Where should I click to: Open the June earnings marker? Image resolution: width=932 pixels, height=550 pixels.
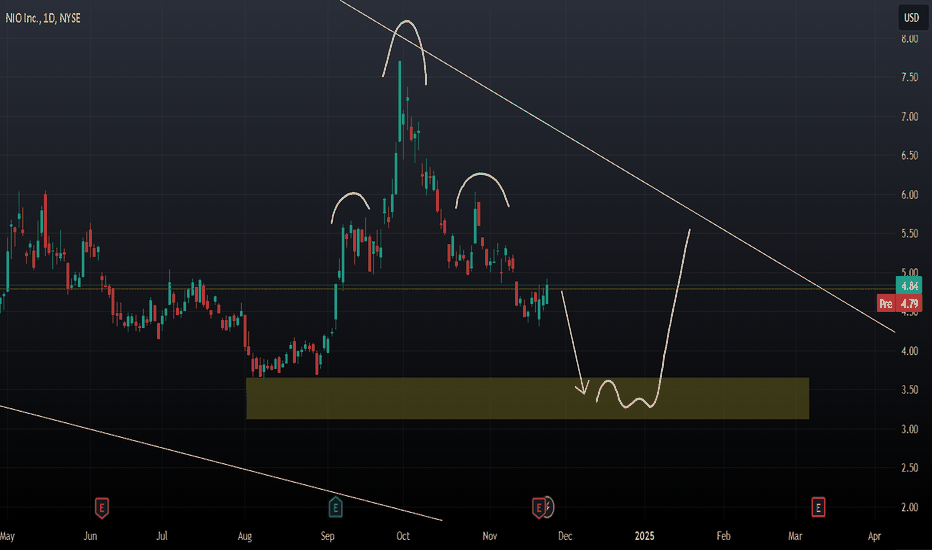pyautogui.click(x=102, y=508)
